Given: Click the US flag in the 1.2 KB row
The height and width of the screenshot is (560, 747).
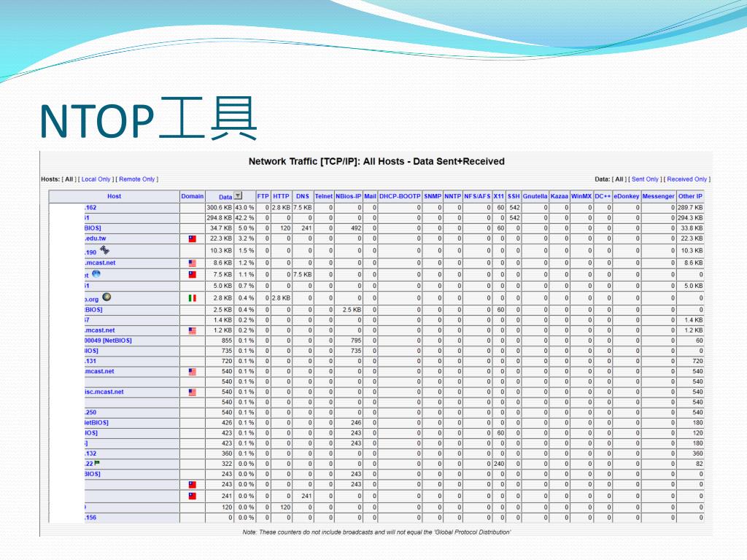Looking at the screenshot, I should tap(193, 330).
